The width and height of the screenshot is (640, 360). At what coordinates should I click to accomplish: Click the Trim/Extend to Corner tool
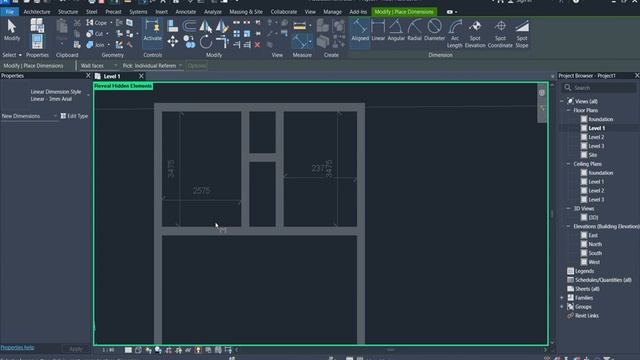[x=222, y=41]
